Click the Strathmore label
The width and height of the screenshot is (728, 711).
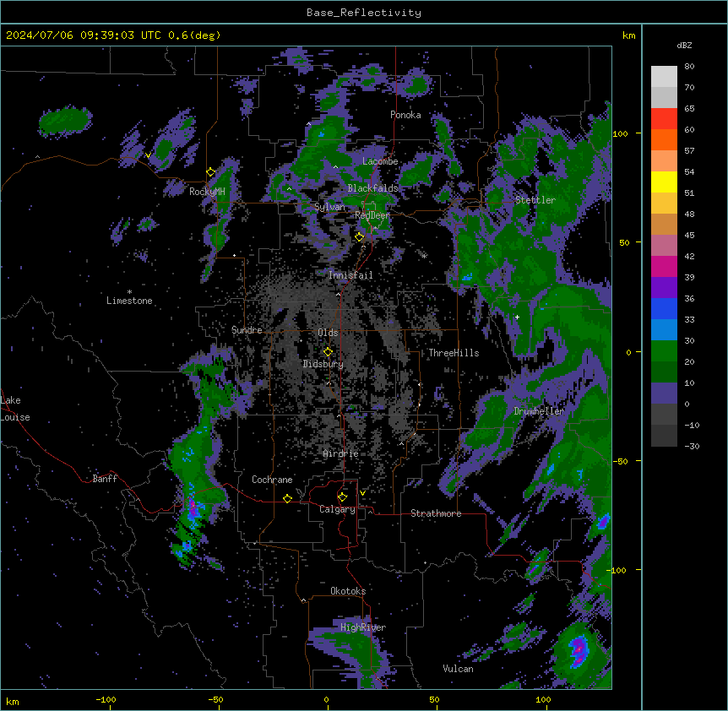(x=436, y=513)
